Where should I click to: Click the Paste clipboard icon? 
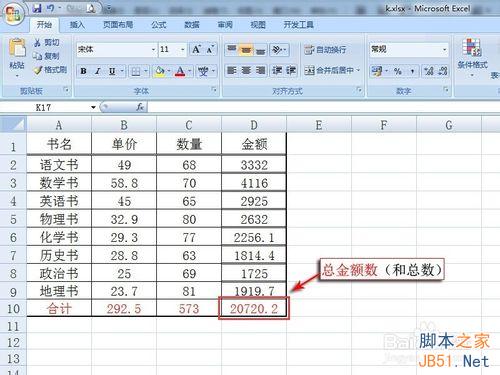coord(17,48)
